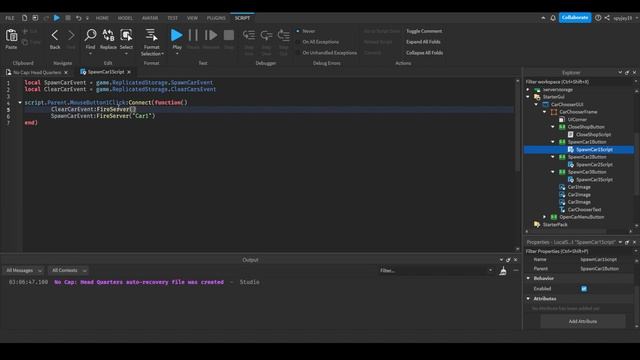
Task: Click the Filter Properties search field
Action: pyautogui.click(x=579, y=251)
